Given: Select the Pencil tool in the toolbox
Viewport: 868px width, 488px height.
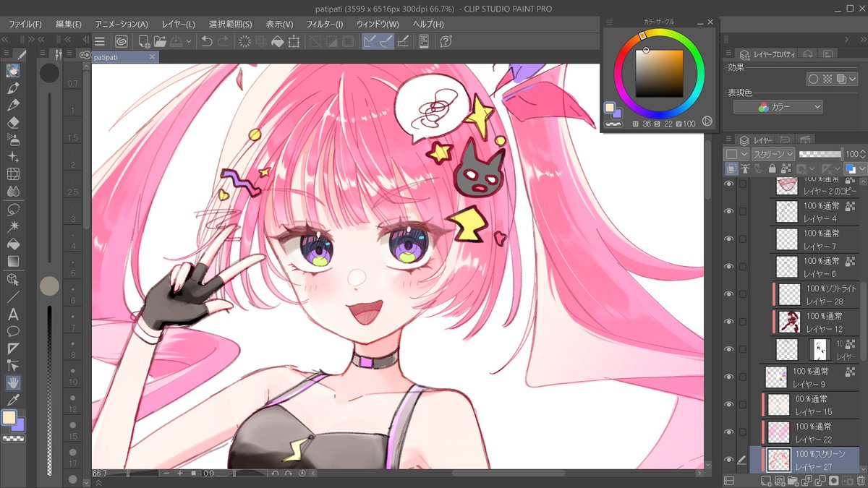Looking at the screenshot, I should pyautogui.click(x=13, y=106).
